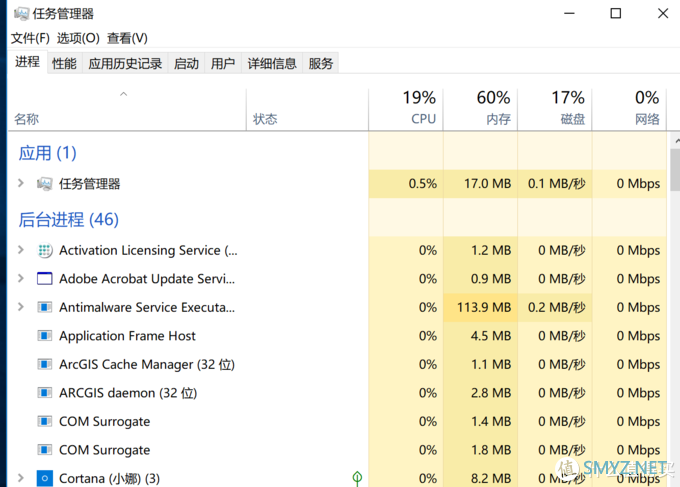The height and width of the screenshot is (487, 680).
Task: Click the sort arrow above 名称 column
Action: [x=124, y=94]
